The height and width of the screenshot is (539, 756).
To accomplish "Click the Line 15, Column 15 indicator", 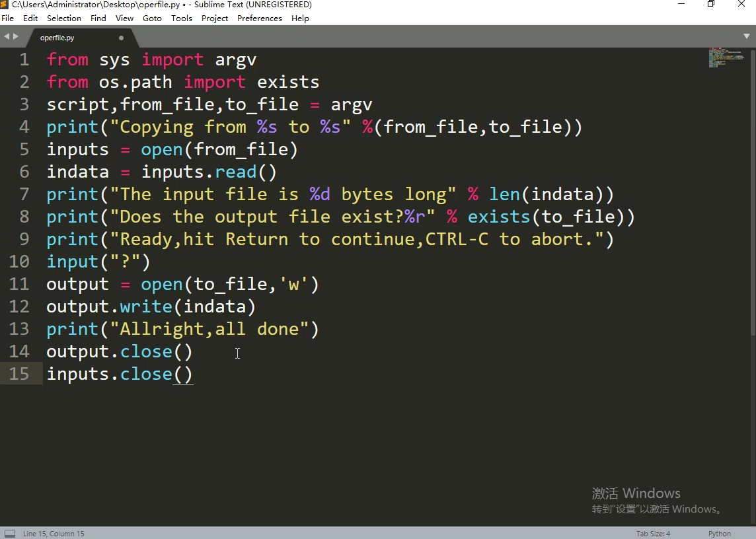I will coord(53,533).
